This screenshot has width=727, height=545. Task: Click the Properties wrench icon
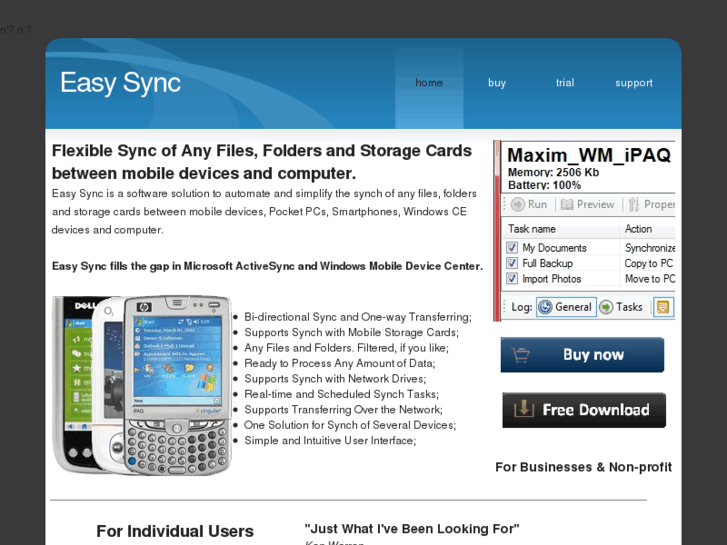coord(634,205)
